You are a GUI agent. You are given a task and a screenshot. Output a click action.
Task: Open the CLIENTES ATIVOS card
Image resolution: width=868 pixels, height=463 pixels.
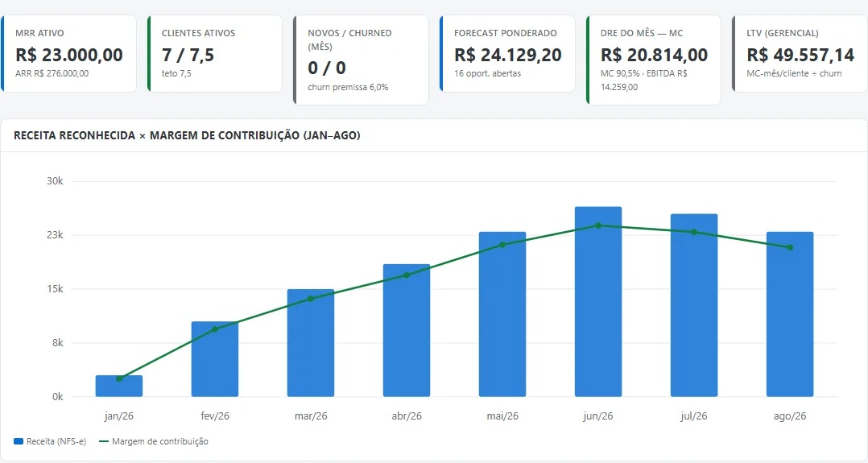[215, 53]
